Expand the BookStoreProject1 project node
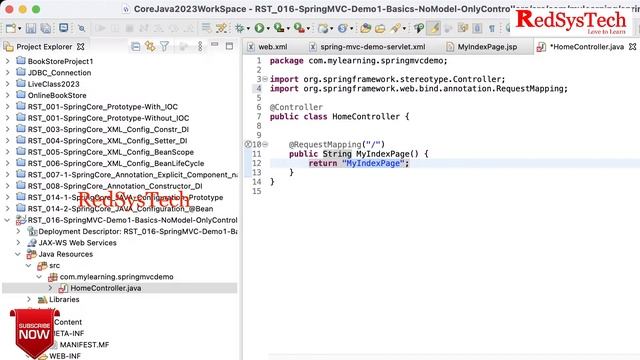 coord(7,61)
